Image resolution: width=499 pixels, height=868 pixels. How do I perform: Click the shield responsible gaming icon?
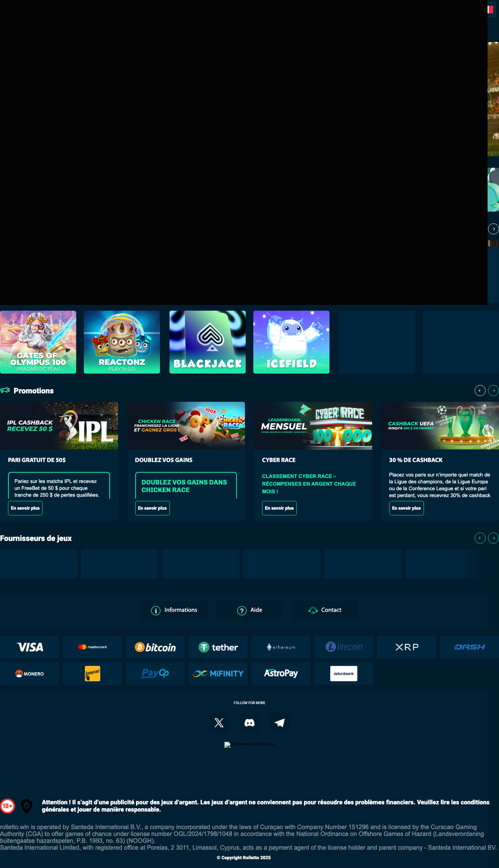coord(26,806)
